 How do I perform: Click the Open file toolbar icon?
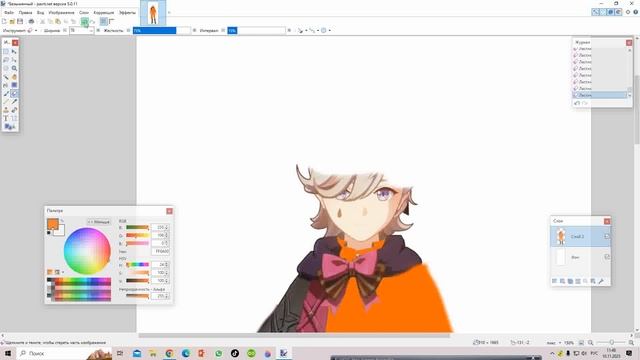[x=12, y=21]
